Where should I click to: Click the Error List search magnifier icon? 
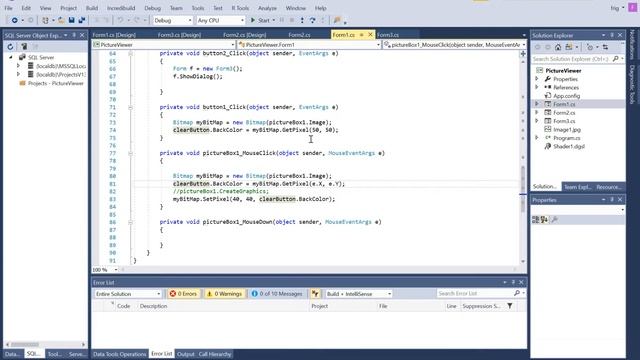pyautogui.click(x=517, y=293)
